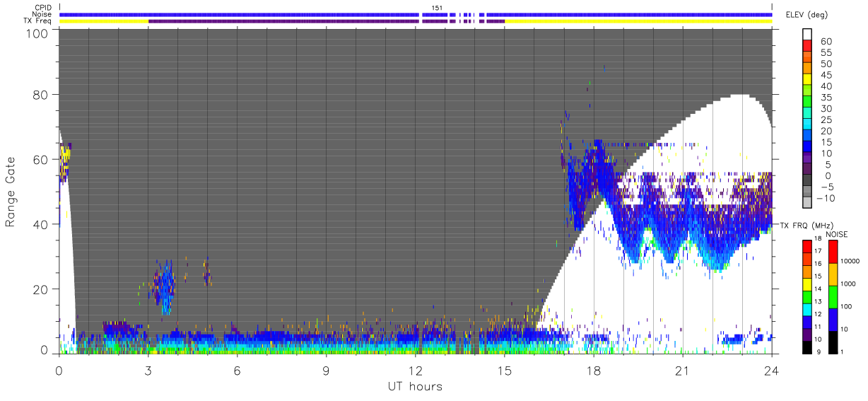Pick NOISE colorbar segment between 10 and 100

[x=833, y=320]
